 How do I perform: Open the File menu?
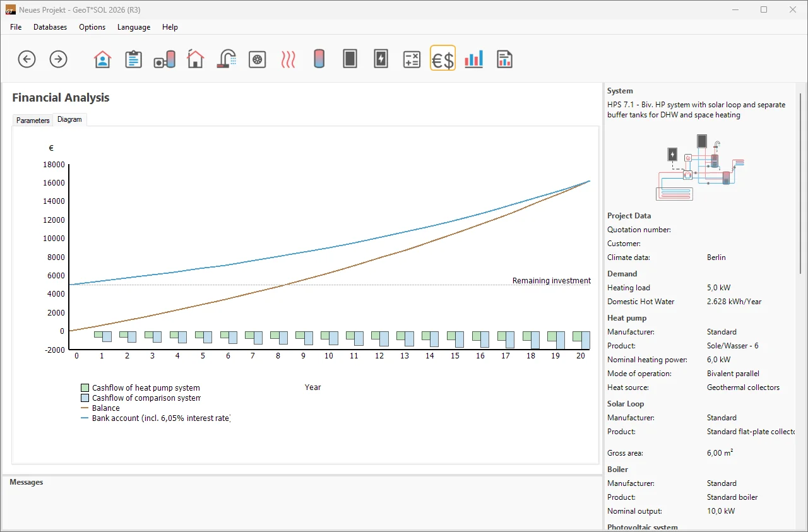click(x=16, y=27)
